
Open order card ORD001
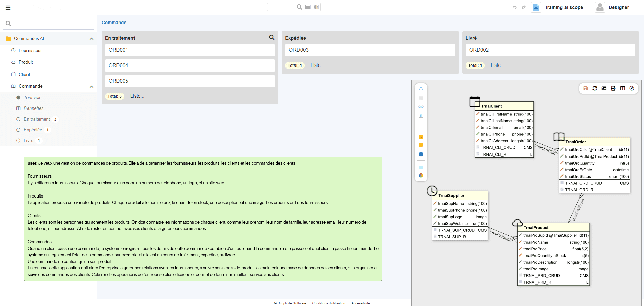coord(190,50)
